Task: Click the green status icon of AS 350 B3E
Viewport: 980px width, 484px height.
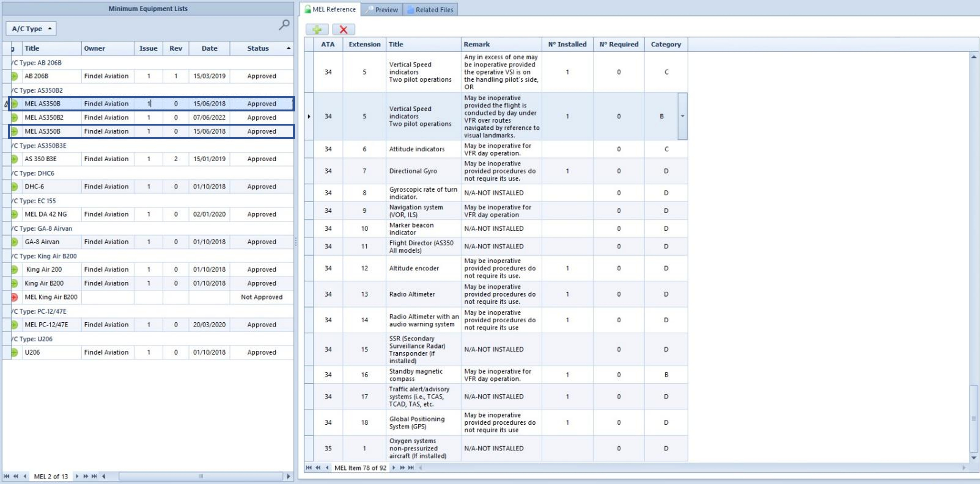Action: click(14, 159)
